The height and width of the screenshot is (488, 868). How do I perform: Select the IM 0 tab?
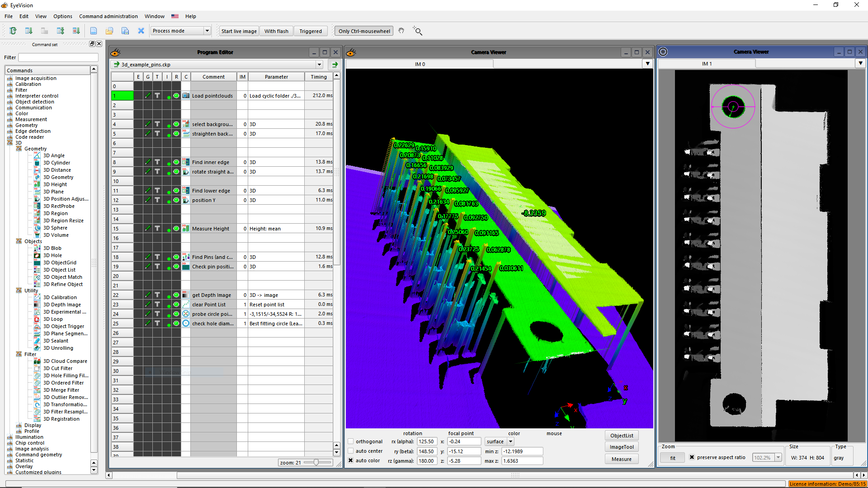[x=420, y=64]
